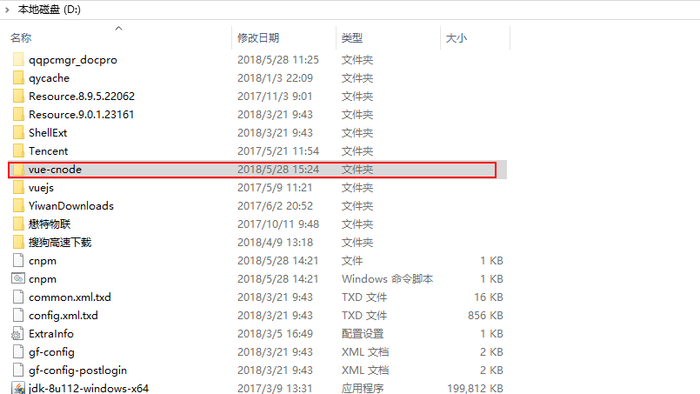Select the YiwanDownloads folder icon

click(18, 206)
